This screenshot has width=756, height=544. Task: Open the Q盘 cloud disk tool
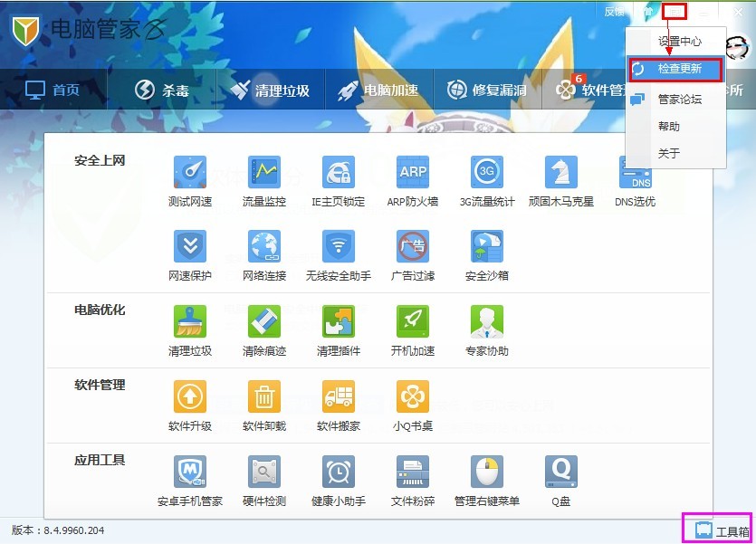click(x=561, y=481)
